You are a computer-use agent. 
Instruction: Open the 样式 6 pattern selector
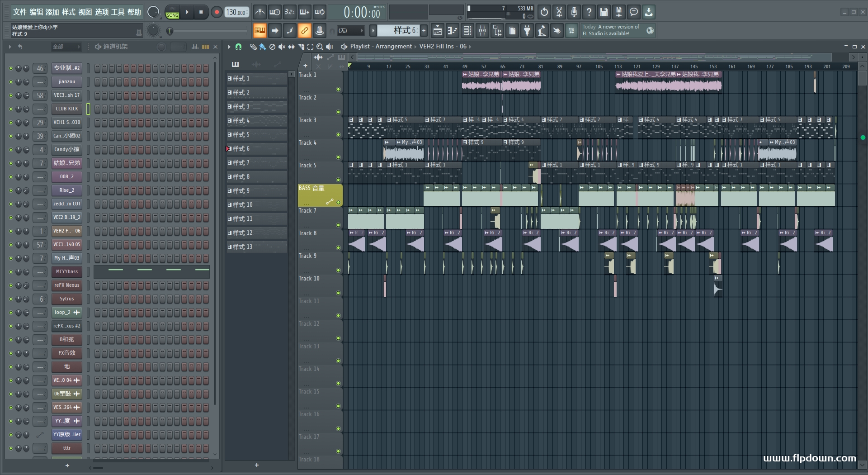coord(399,31)
